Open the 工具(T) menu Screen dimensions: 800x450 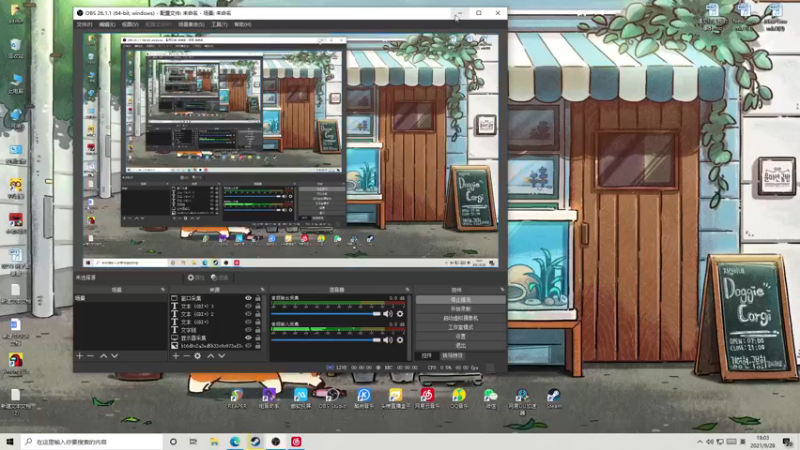point(219,24)
